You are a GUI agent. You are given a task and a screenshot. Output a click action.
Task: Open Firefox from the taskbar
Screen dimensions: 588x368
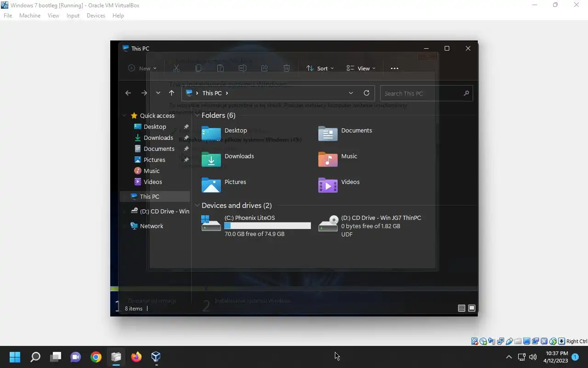tap(136, 357)
